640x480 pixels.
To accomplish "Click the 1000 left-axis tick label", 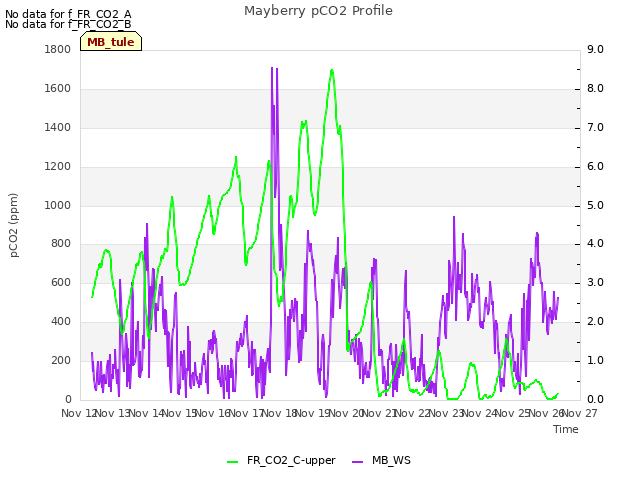I will (58, 205).
